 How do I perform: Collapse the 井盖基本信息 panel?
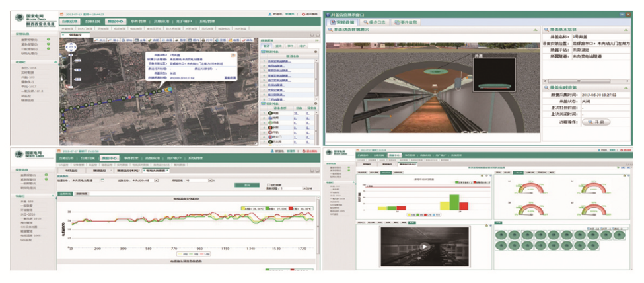pos(626,30)
